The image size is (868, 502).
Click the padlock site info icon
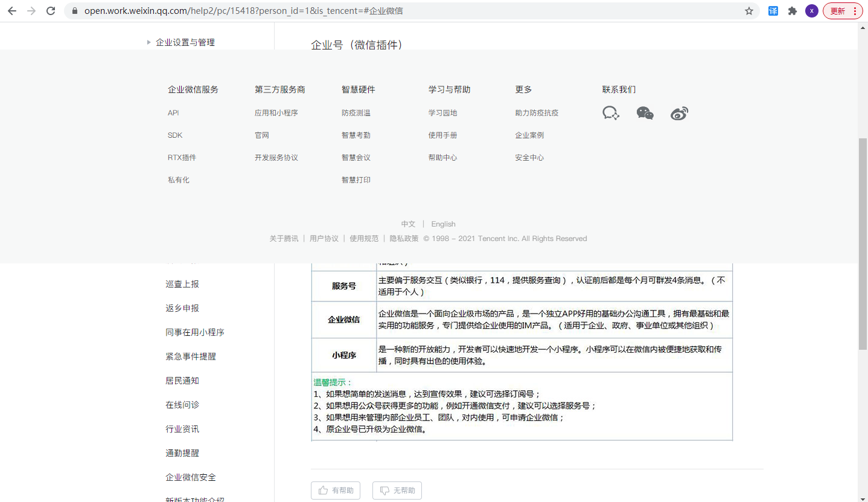point(75,11)
